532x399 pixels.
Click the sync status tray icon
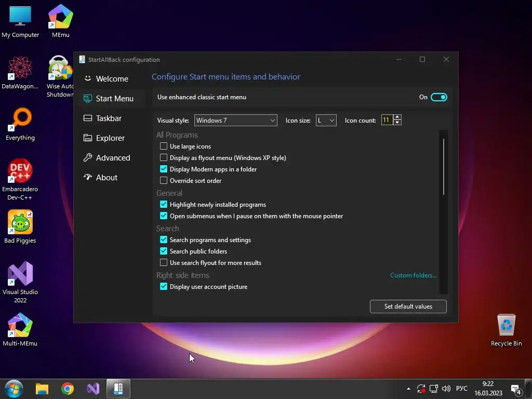pyautogui.click(x=421, y=389)
